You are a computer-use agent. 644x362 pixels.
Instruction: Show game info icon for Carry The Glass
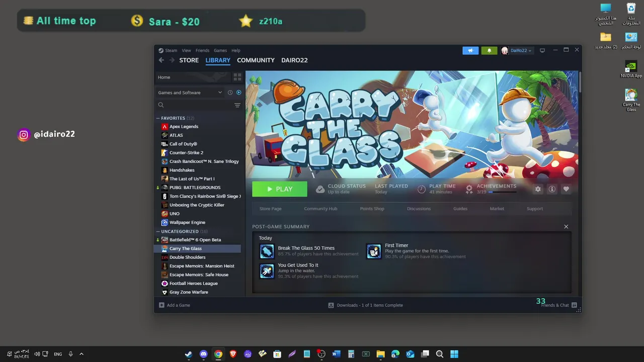(x=552, y=189)
